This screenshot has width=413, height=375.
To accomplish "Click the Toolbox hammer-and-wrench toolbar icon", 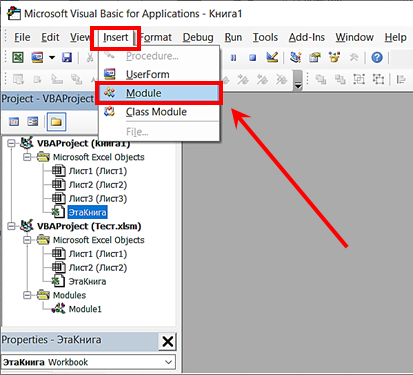I will [x=354, y=58].
